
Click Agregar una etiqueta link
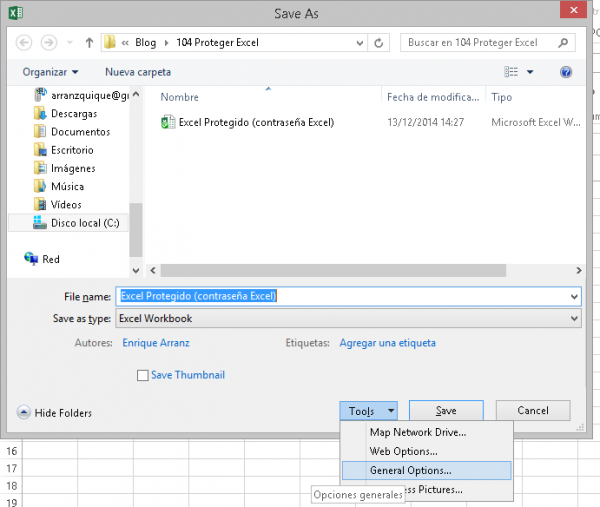(x=387, y=343)
